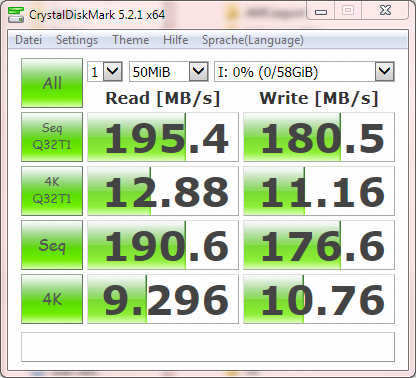416x378 pixels.
Task: Maximize the CrystalDiskMark window
Action: (x=348, y=11)
